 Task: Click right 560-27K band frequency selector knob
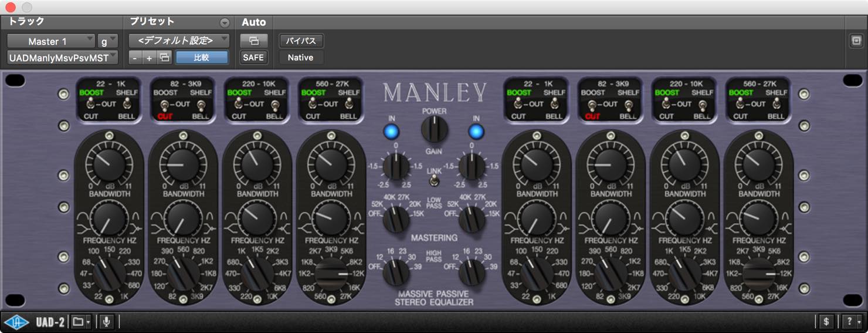coord(759,274)
